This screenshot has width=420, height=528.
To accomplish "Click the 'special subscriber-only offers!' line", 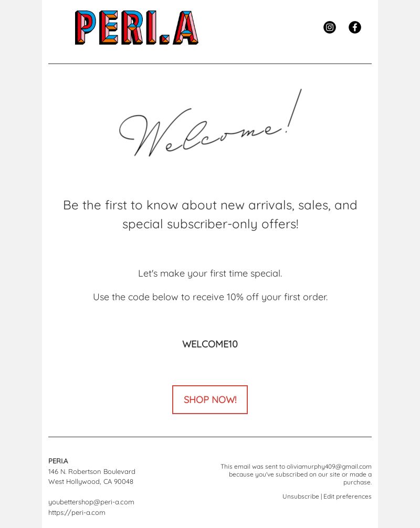I will coord(210,224).
